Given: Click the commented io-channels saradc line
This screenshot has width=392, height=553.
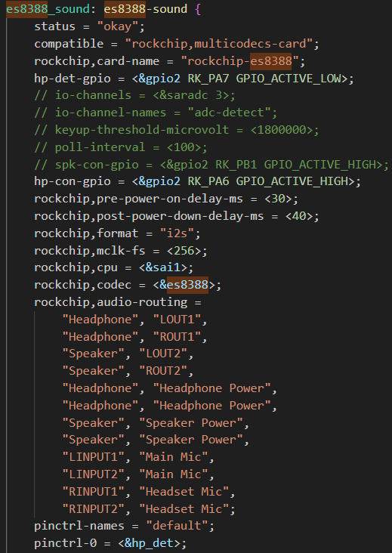Looking at the screenshot, I should coord(134,95).
